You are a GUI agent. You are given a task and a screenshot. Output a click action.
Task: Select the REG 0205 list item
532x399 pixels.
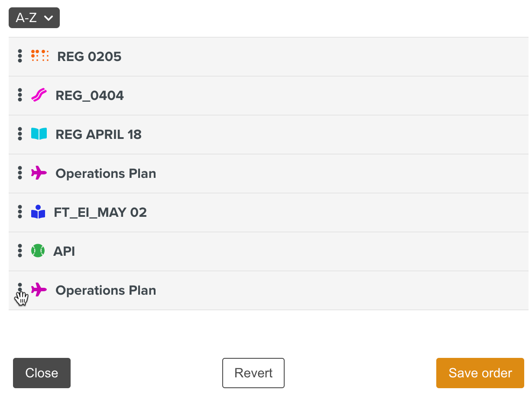pyautogui.click(x=89, y=57)
